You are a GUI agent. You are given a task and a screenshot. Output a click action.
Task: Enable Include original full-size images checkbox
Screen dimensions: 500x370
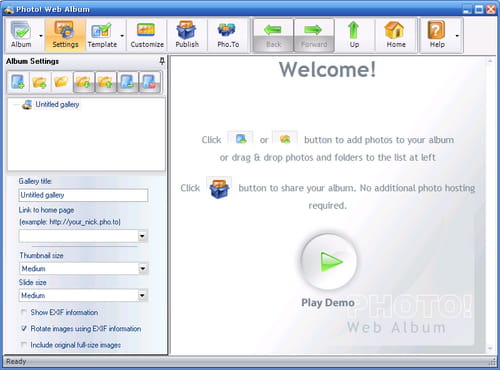click(x=24, y=345)
